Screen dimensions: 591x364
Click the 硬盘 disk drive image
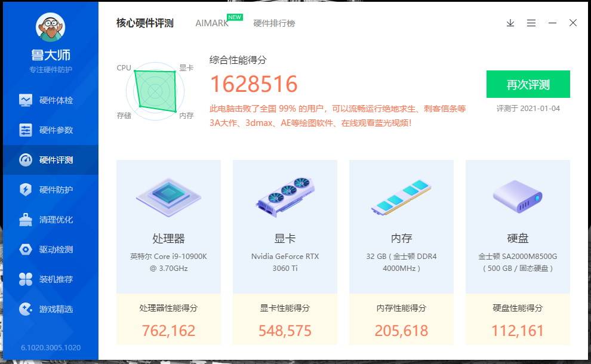[518, 197]
